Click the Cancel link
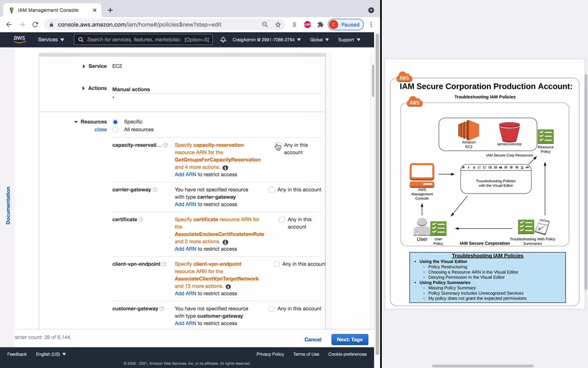Image resolution: width=588 pixels, height=368 pixels. pos(313,339)
